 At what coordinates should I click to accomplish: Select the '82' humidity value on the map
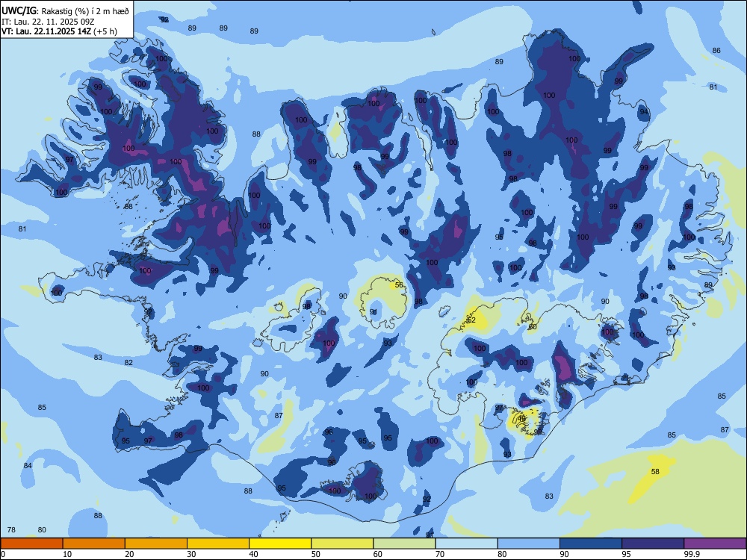128,362
